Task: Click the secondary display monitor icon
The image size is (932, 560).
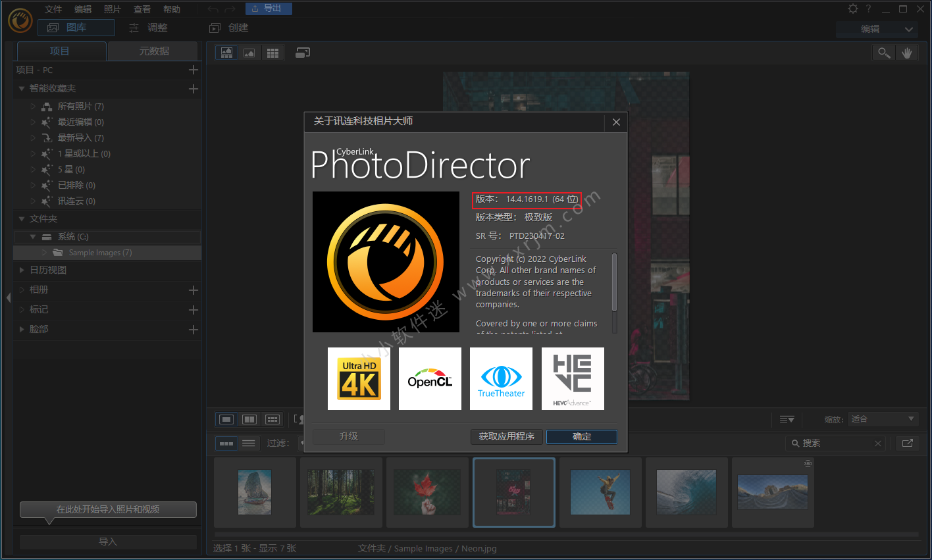Action: pos(303,53)
